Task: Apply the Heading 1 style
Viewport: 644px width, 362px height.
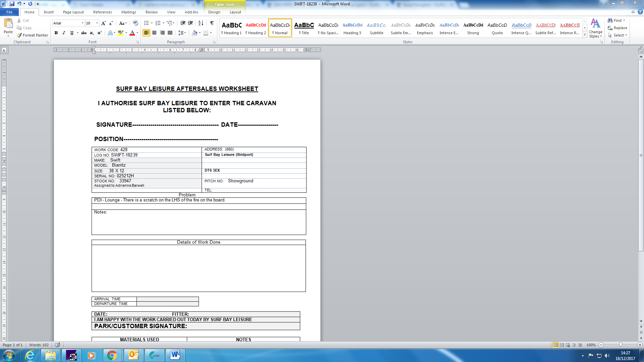Action: (x=231, y=28)
